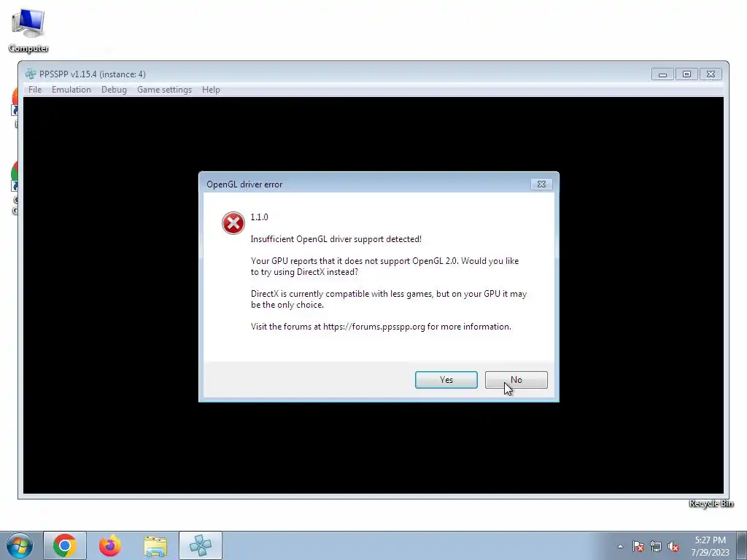Select the Computer desktop icon
This screenshot has width=747, height=560.
[x=28, y=29]
